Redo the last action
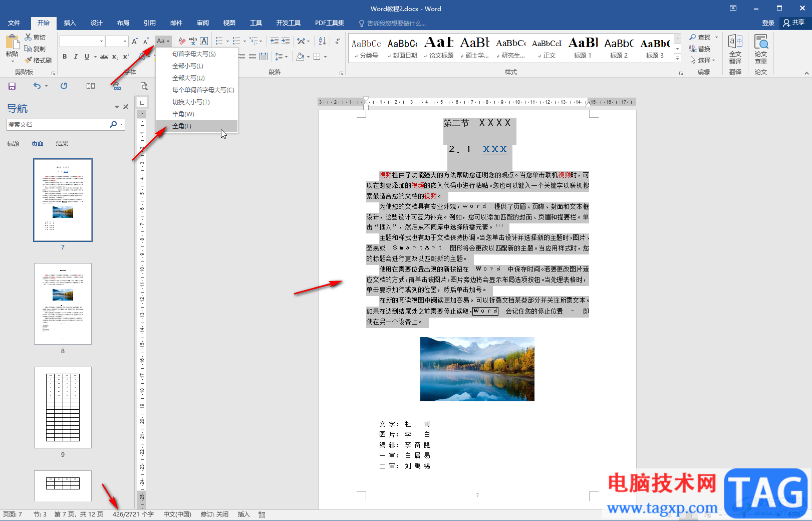The height and width of the screenshot is (521, 812). (x=64, y=86)
